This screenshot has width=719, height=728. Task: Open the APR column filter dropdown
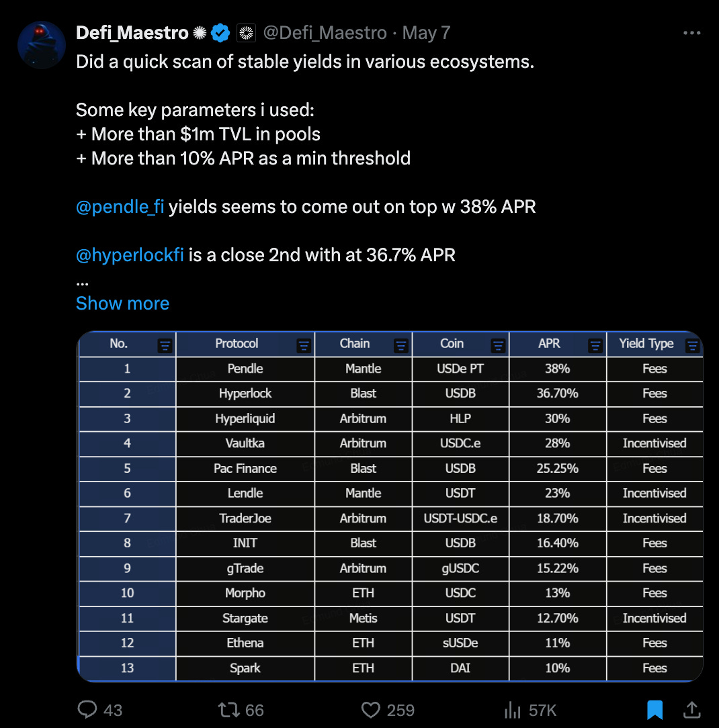pos(595,345)
